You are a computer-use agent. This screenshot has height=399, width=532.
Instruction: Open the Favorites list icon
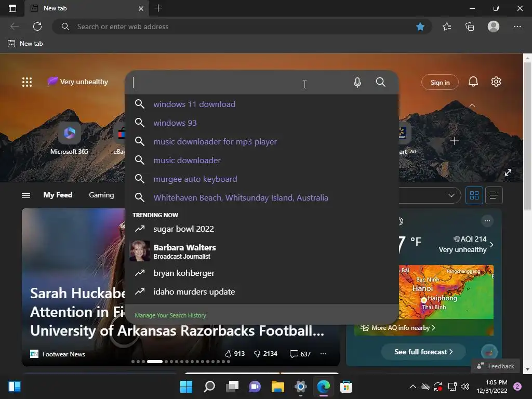tap(446, 26)
